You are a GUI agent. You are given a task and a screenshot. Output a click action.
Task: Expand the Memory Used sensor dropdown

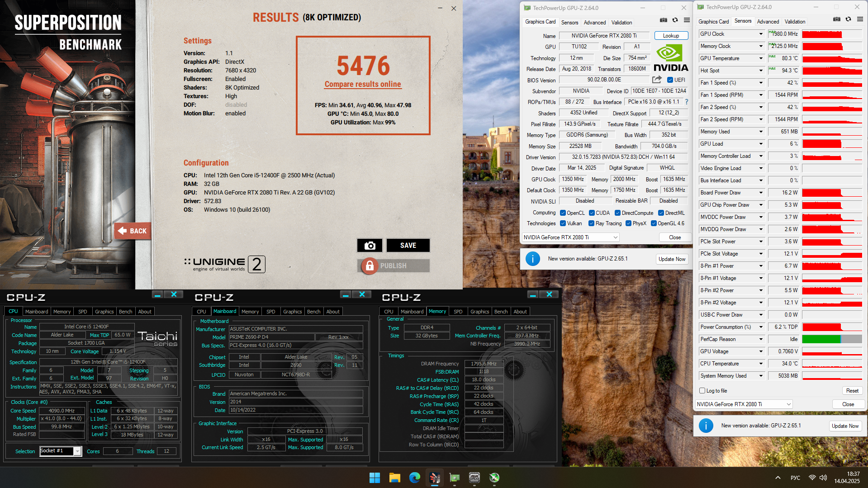761,132
